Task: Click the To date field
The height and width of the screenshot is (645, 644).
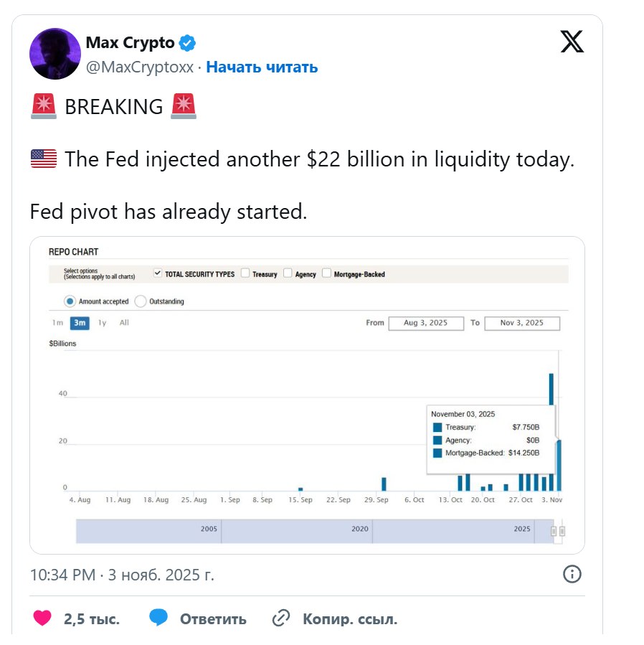Action: [x=521, y=323]
